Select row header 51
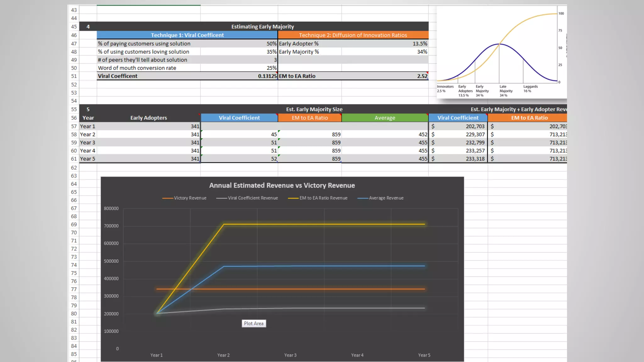Screen dimensions: 644x362 pyautogui.click(x=74, y=76)
